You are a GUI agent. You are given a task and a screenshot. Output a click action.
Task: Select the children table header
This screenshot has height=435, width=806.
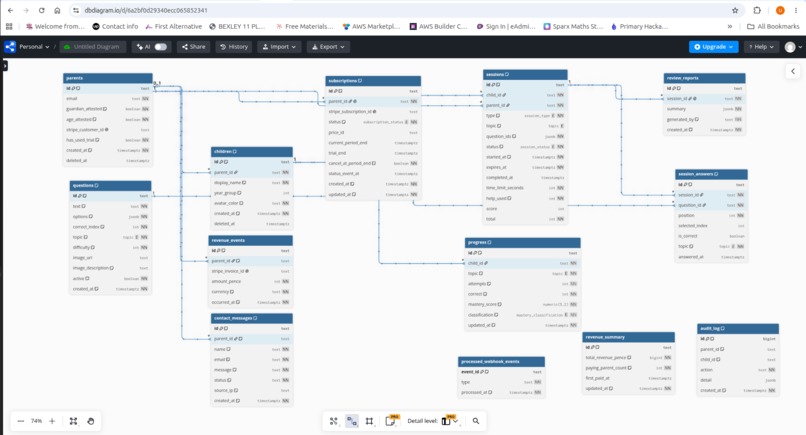(x=252, y=152)
